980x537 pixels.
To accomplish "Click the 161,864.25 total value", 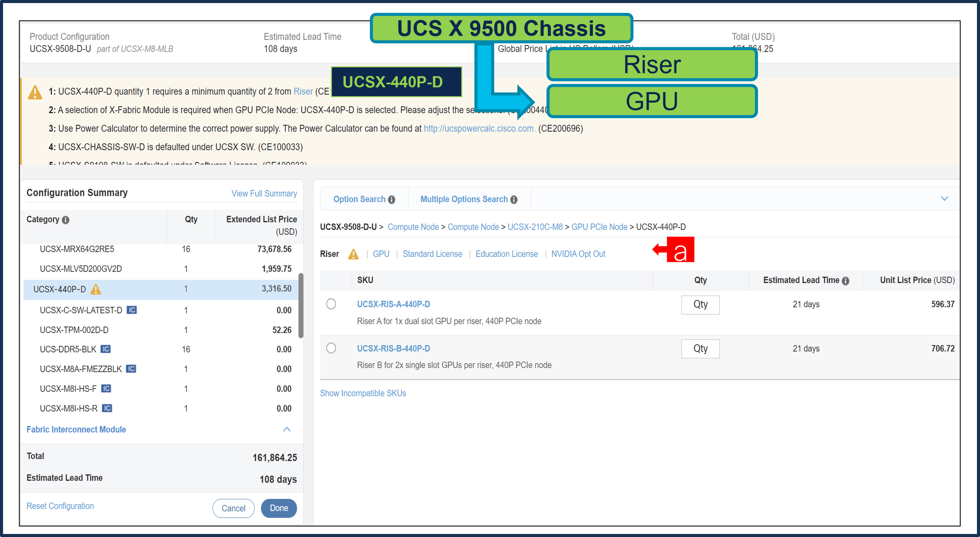I will 274,457.
